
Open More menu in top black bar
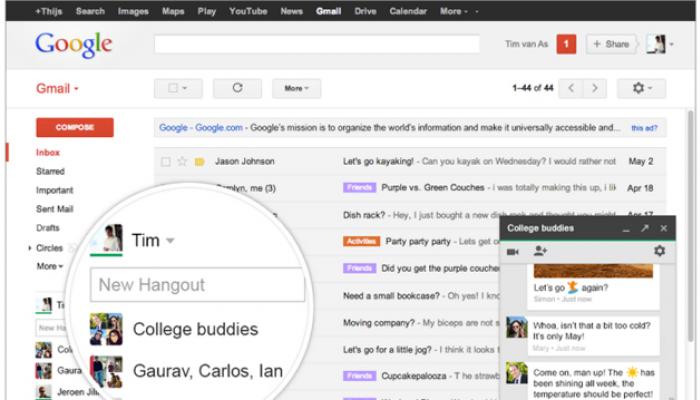pyautogui.click(x=454, y=11)
